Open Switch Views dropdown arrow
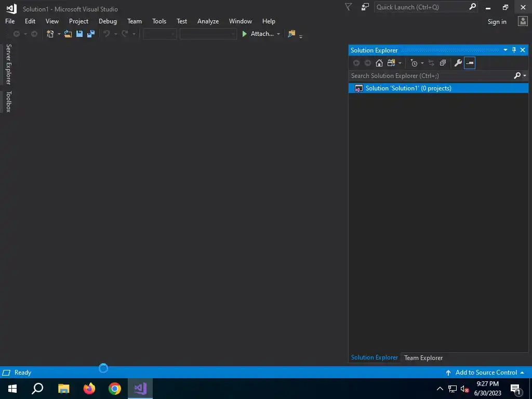 point(400,63)
